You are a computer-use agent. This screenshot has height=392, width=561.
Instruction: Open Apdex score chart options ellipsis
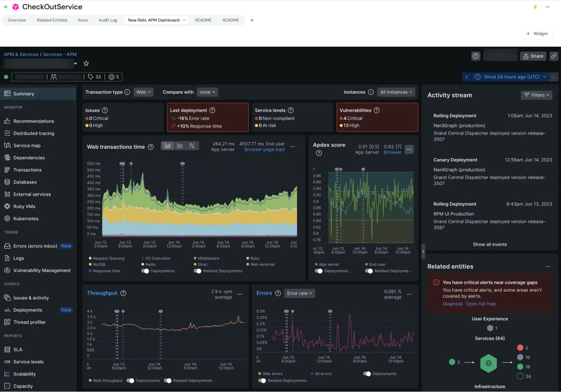(x=409, y=150)
